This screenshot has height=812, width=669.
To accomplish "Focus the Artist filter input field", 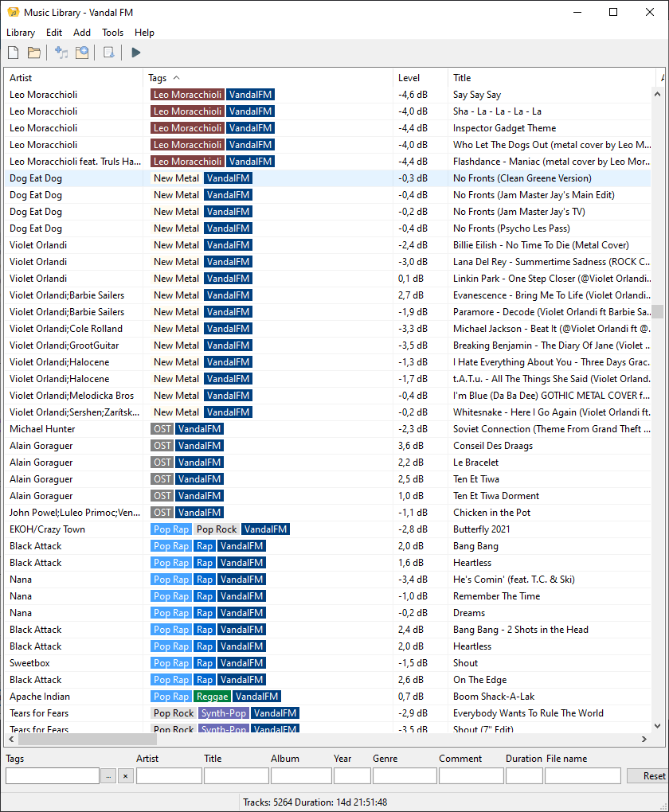I will 169,775.
